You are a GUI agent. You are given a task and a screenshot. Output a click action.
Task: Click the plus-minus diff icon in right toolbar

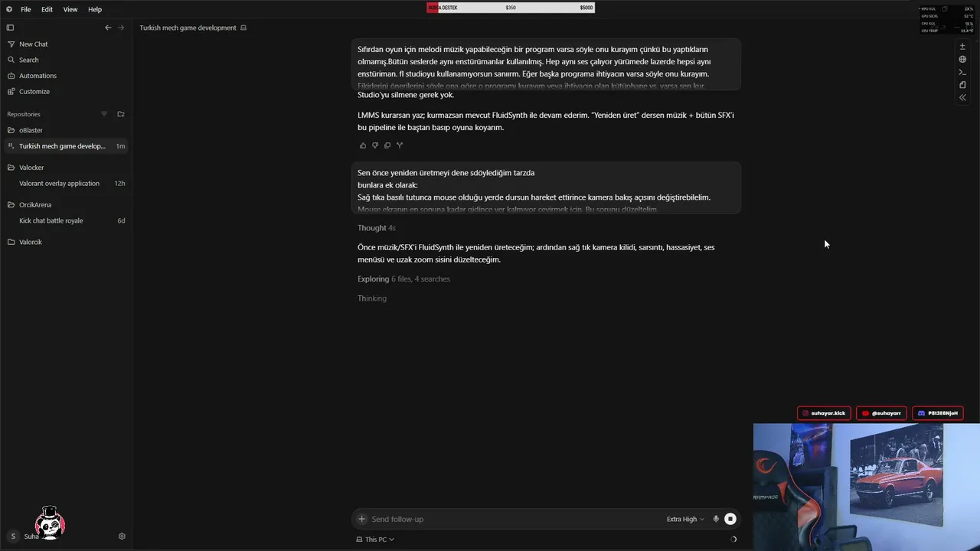(x=962, y=47)
